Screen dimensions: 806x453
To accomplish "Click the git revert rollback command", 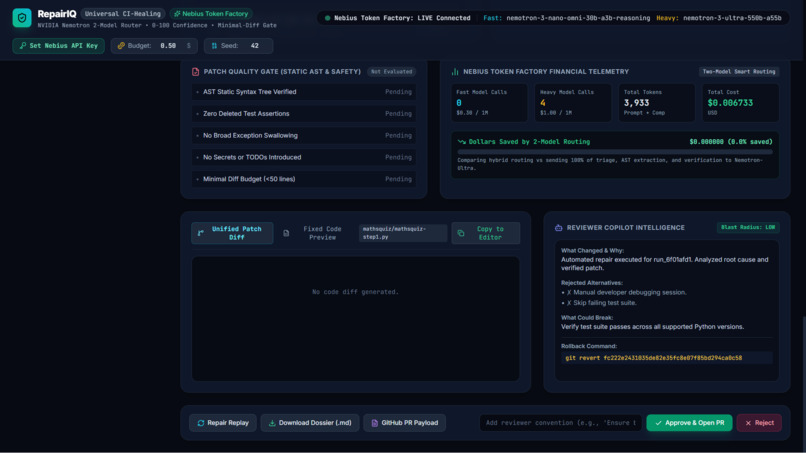I will point(653,358).
